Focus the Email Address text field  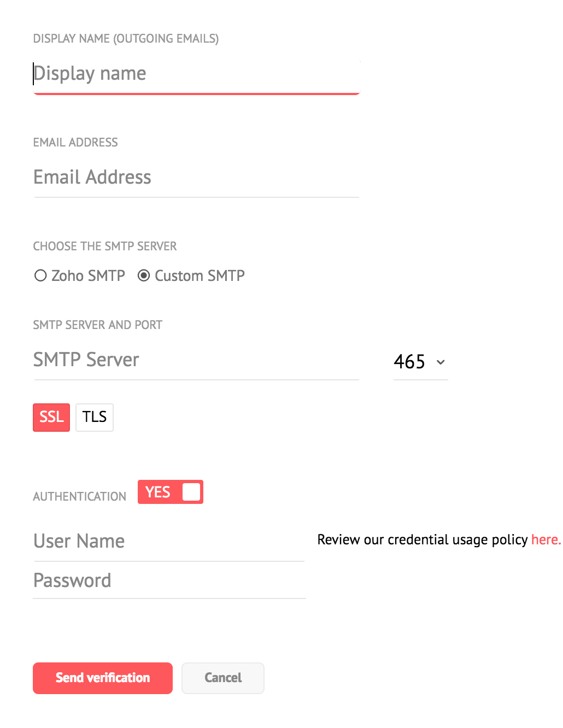[196, 178]
